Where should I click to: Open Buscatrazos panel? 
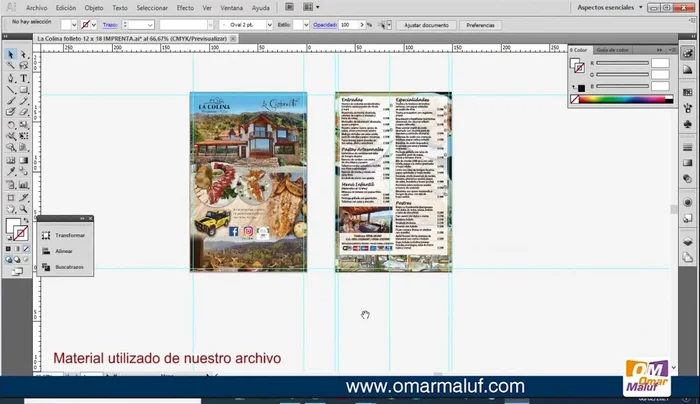(65, 267)
